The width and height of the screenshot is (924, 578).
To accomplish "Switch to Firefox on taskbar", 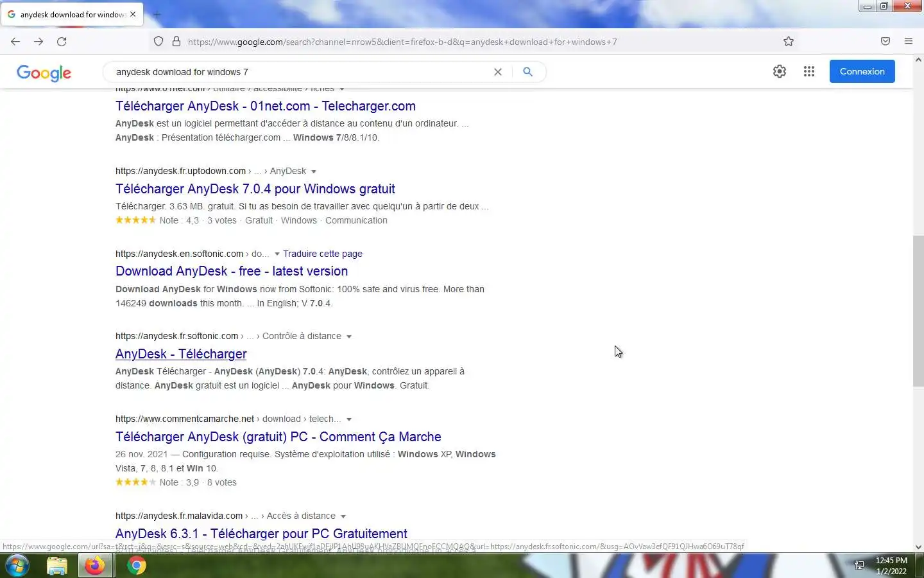I will pyautogui.click(x=96, y=566).
